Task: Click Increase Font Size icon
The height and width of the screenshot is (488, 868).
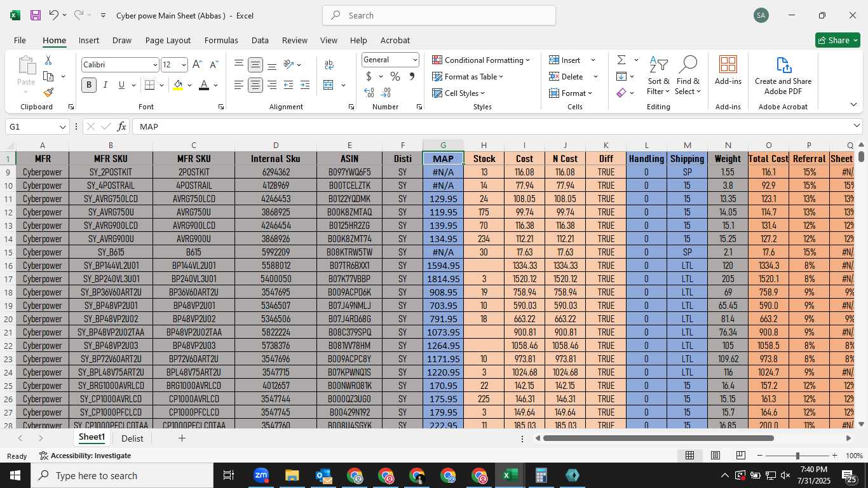Action: pos(197,65)
